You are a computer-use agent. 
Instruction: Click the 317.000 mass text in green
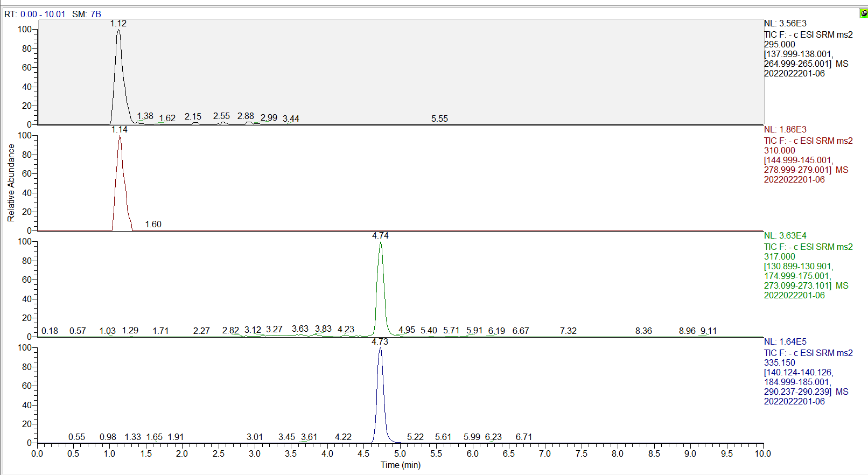click(780, 257)
